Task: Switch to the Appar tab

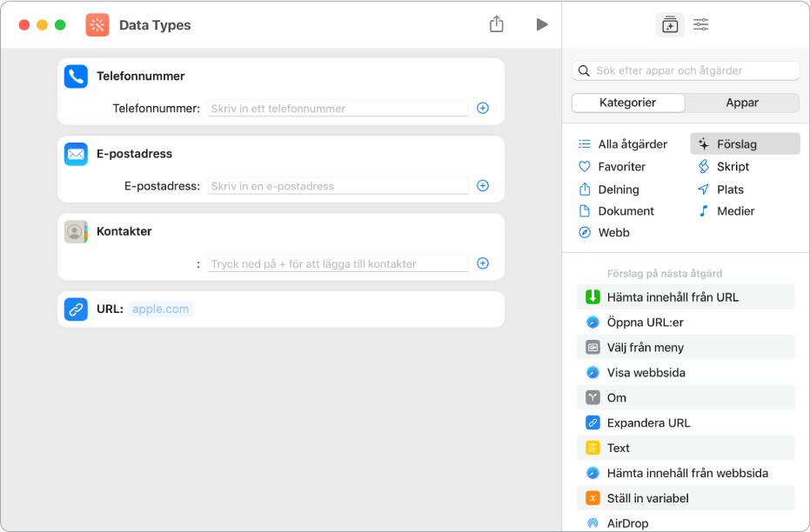Action: tap(742, 103)
